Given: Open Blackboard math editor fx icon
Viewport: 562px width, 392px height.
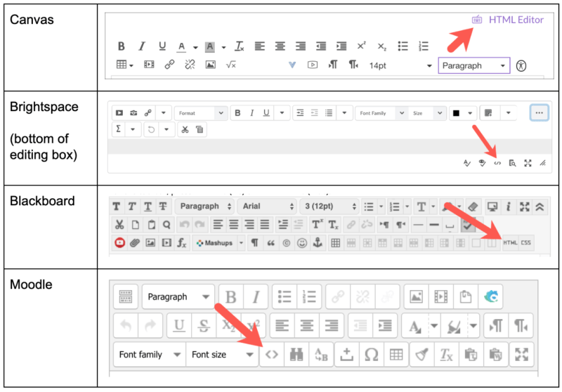Looking at the screenshot, I should pyautogui.click(x=181, y=243).
